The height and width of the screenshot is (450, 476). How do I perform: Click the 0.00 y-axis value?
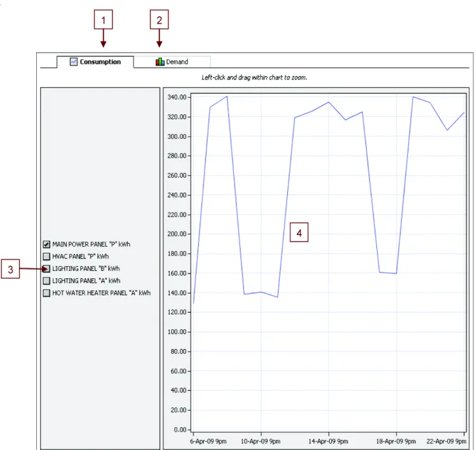(x=180, y=430)
